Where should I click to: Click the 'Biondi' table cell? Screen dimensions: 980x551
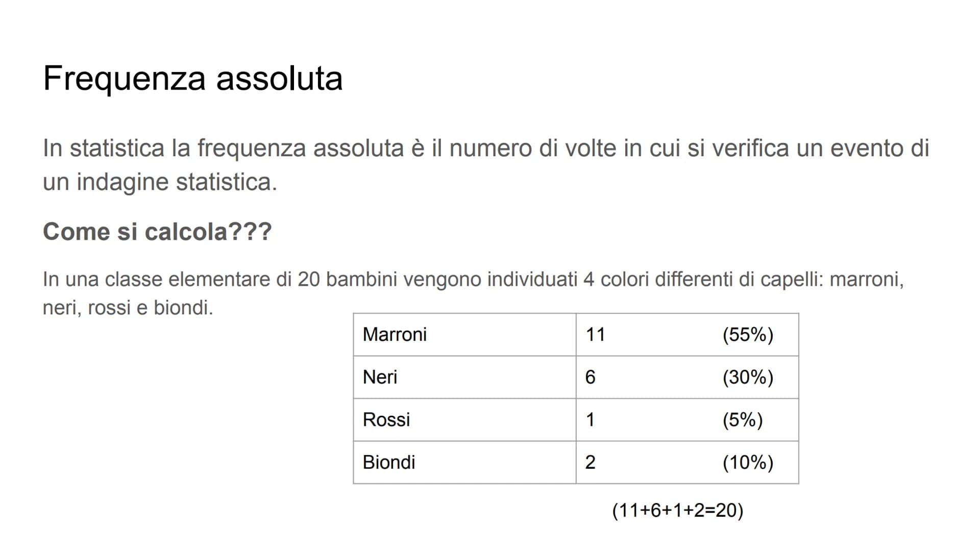coord(464,462)
